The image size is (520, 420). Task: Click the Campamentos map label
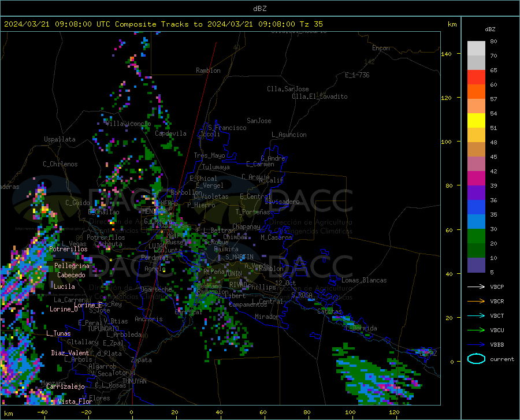248,304
